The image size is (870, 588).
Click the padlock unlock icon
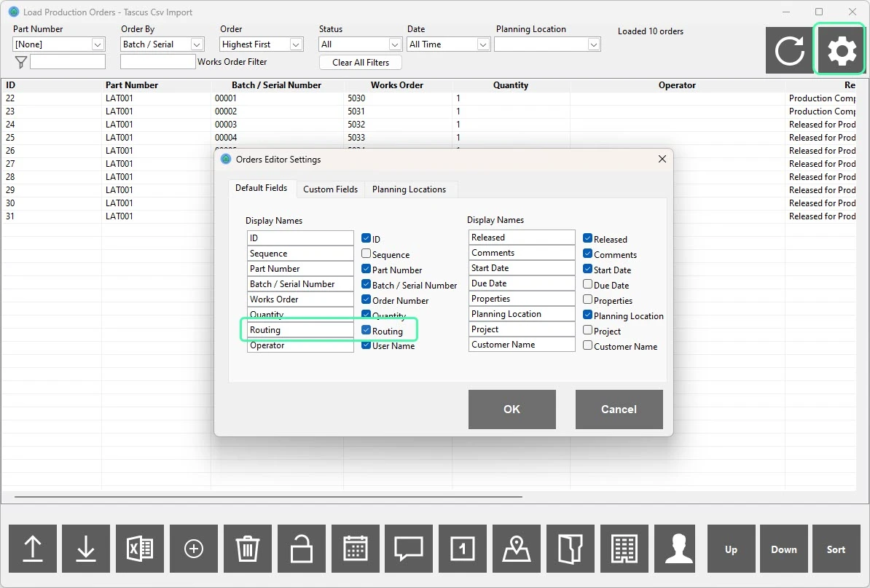302,549
